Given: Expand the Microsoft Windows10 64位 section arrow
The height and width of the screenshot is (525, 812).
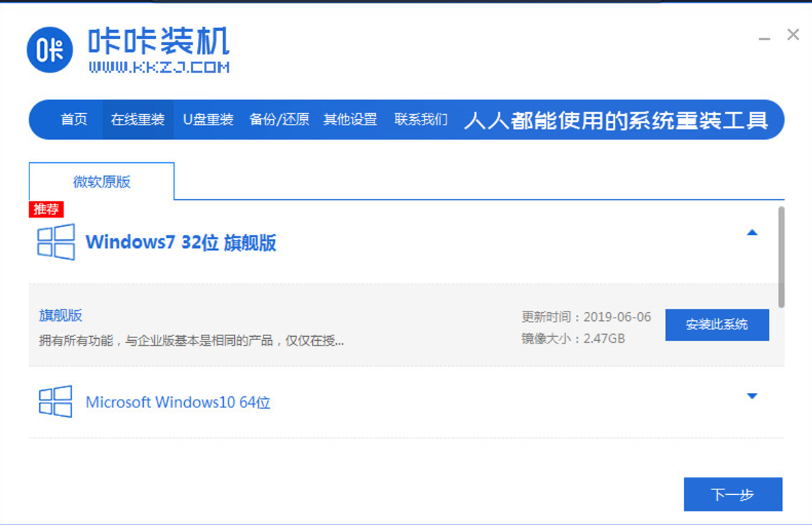Looking at the screenshot, I should point(752,396).
